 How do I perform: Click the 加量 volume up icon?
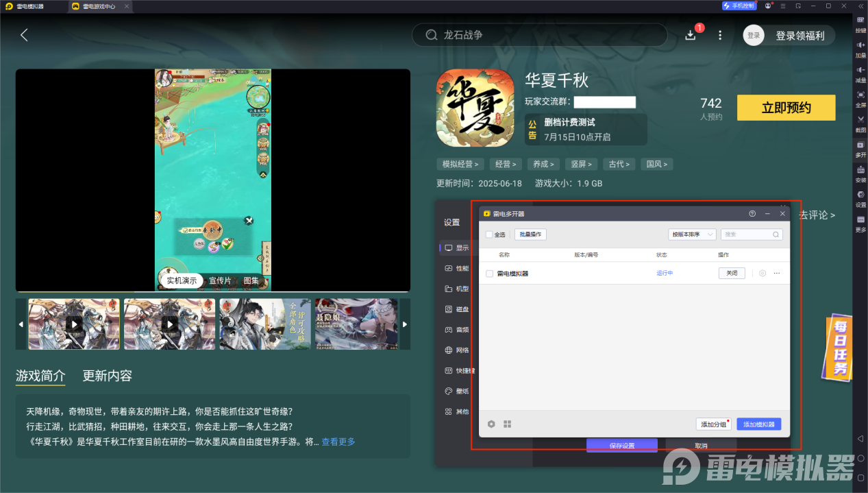pos(860,45)
